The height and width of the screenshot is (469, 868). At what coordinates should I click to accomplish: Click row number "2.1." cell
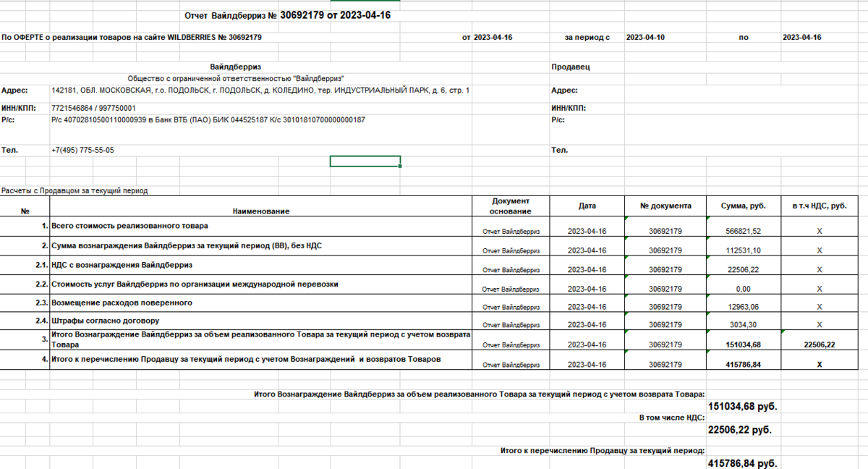(x=41, y=265)
